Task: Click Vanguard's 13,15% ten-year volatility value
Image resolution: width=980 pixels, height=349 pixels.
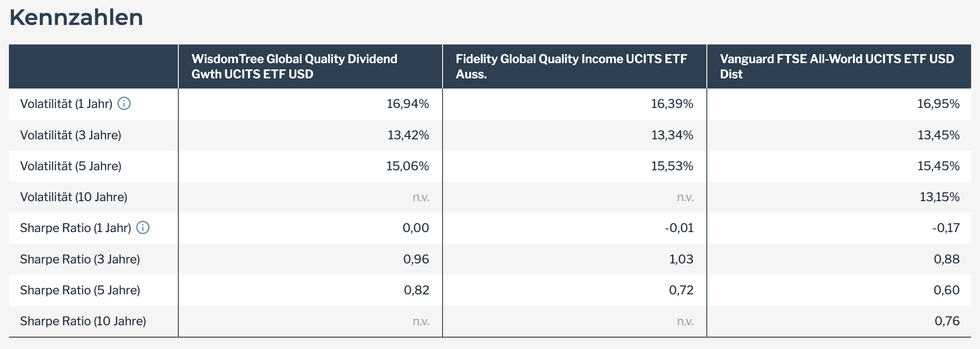Action: (x=939, y=197)
